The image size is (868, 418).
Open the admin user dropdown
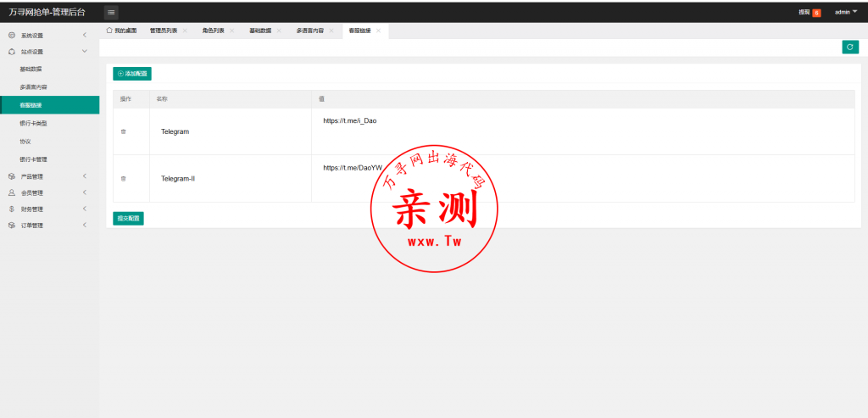click(846, 12)
